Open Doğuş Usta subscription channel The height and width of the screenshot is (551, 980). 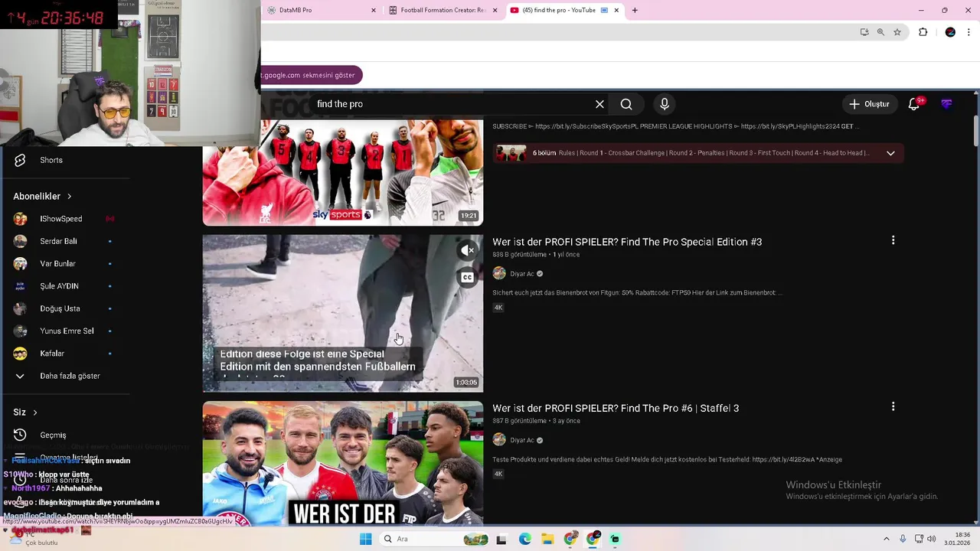pyautogui.click(x=60, y=308)
